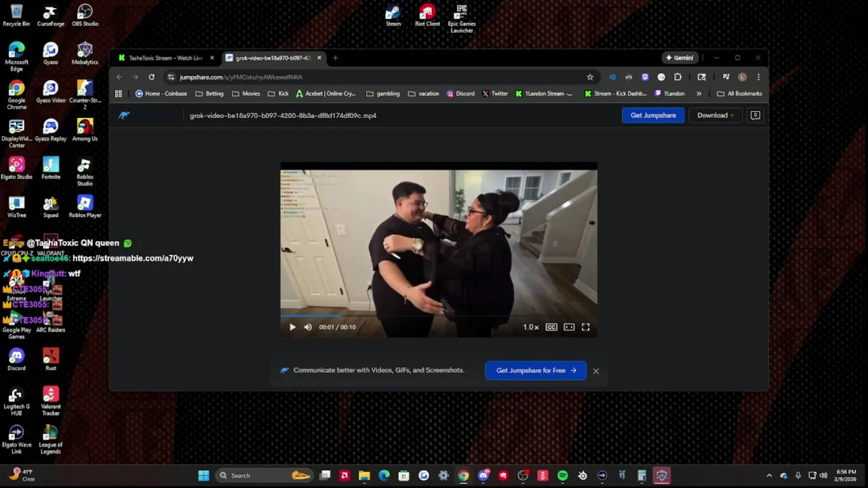Open the Betting bookmarks folder

coord(210,94)
